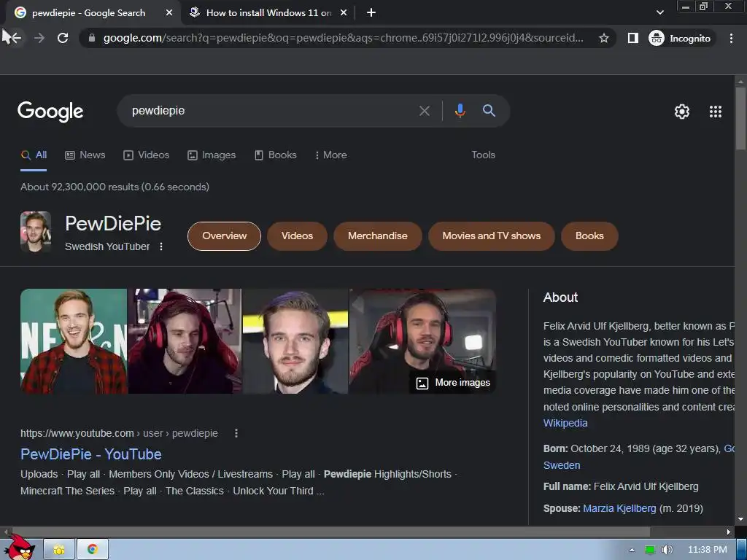Switch to News results

85,155
